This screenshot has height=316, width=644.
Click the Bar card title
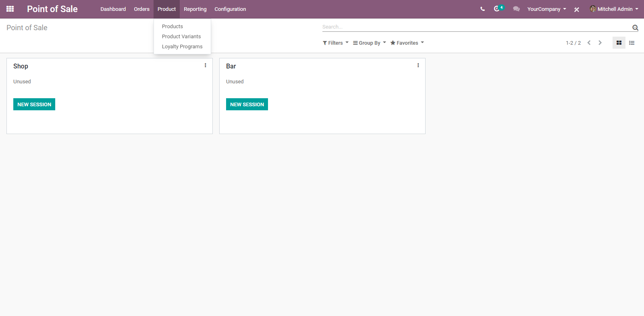coord(231,66)
